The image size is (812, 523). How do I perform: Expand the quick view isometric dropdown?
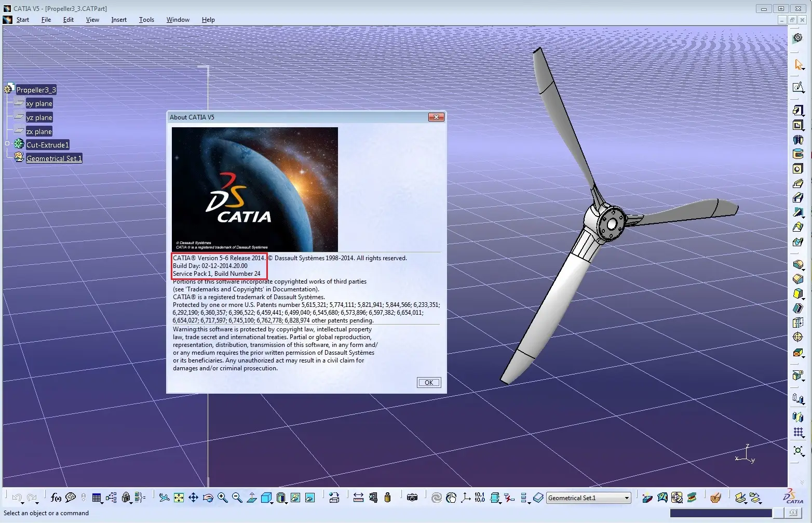click(x=270, y=502)
